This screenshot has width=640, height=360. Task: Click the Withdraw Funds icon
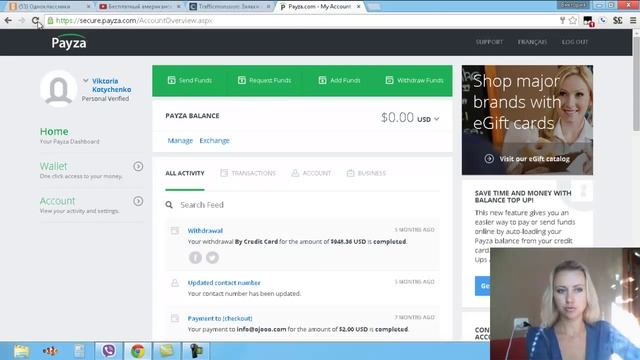click(x=389, y=80)
